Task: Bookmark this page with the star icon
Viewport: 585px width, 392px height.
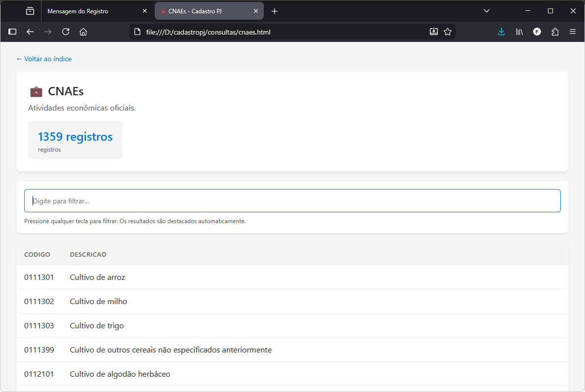Action: pyautogui.click(x=448, y=32)
